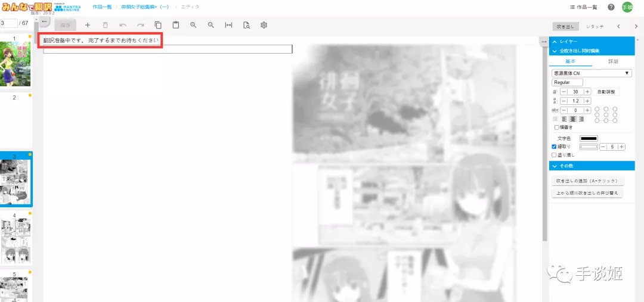This screenshot has height=302, width=644.
Task: Pick the white 縁取り outline color swatch
Action: (589, 147)
